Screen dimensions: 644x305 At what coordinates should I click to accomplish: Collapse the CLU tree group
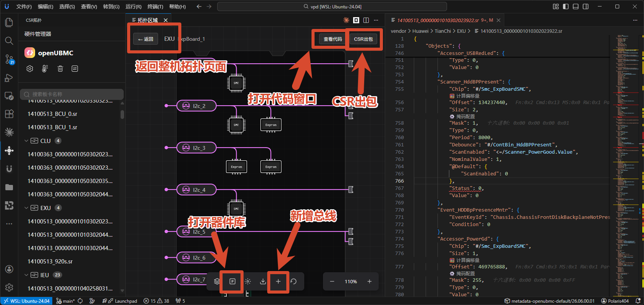point(26,141)
